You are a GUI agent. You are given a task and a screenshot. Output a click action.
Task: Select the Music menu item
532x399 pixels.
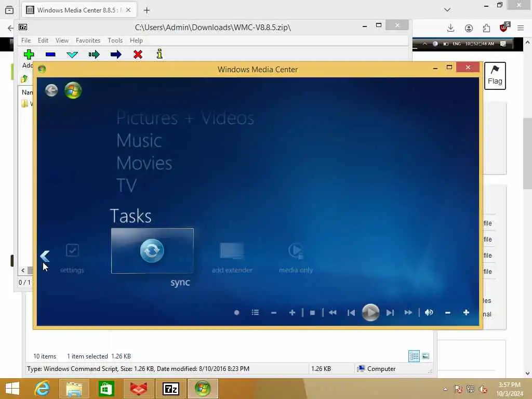(139, 140)
